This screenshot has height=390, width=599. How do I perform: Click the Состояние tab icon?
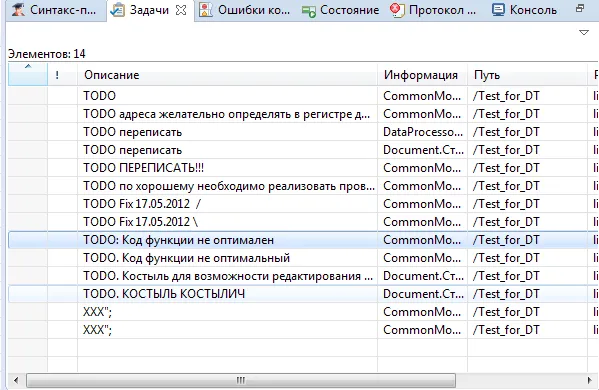click(309, 11)
